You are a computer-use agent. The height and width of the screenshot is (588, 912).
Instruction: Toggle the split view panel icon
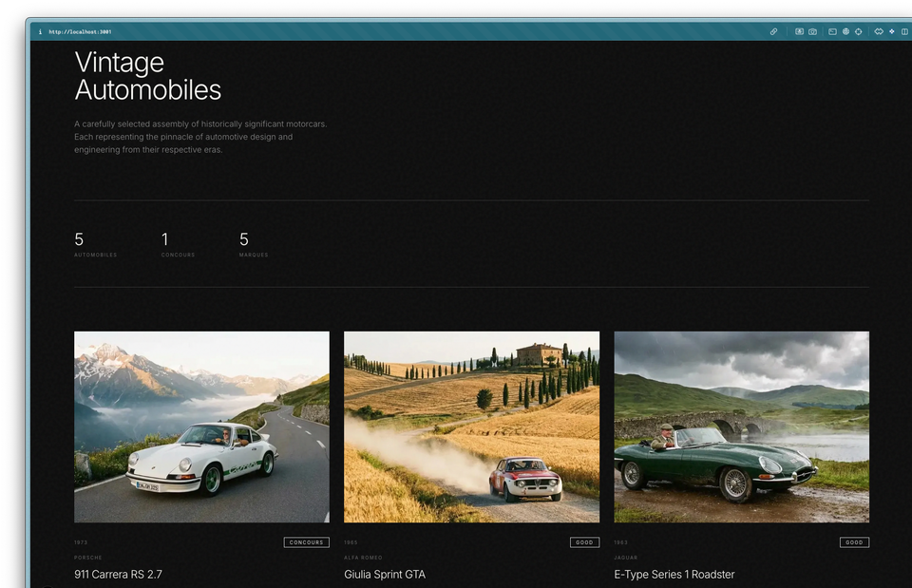tap(904, 31)
